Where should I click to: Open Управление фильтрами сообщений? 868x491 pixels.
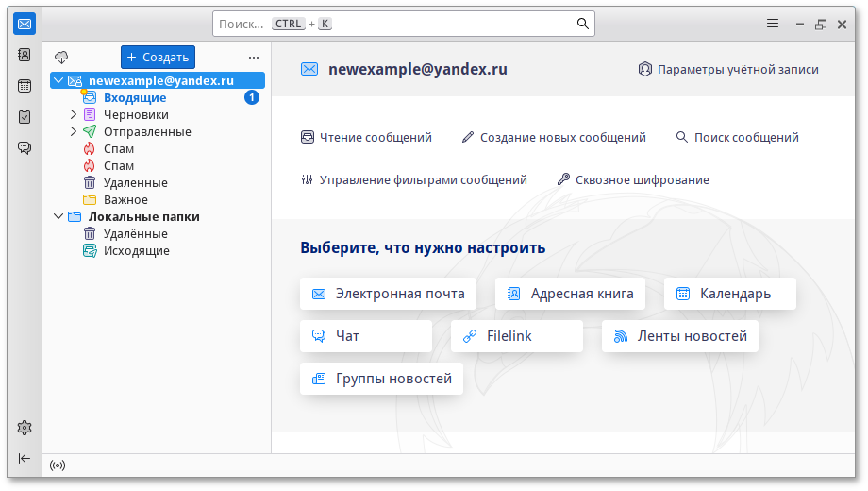point(413,179)
